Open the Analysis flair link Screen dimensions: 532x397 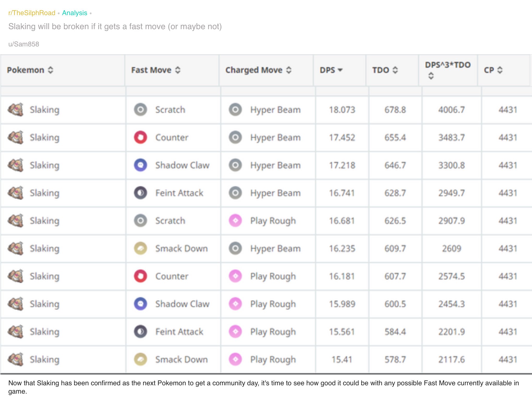click(75, 13)
